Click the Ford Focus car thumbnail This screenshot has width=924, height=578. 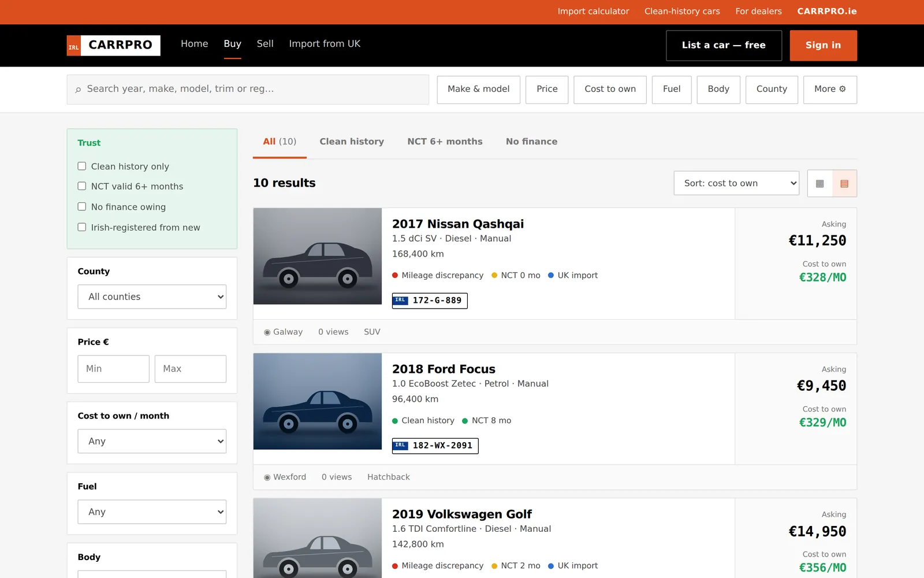[x=318, y=401]
